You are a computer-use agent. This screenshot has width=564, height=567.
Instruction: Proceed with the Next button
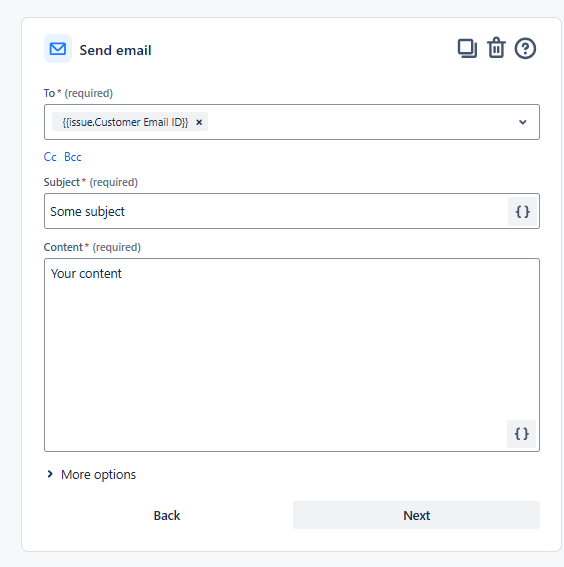(x=416, y=515)
